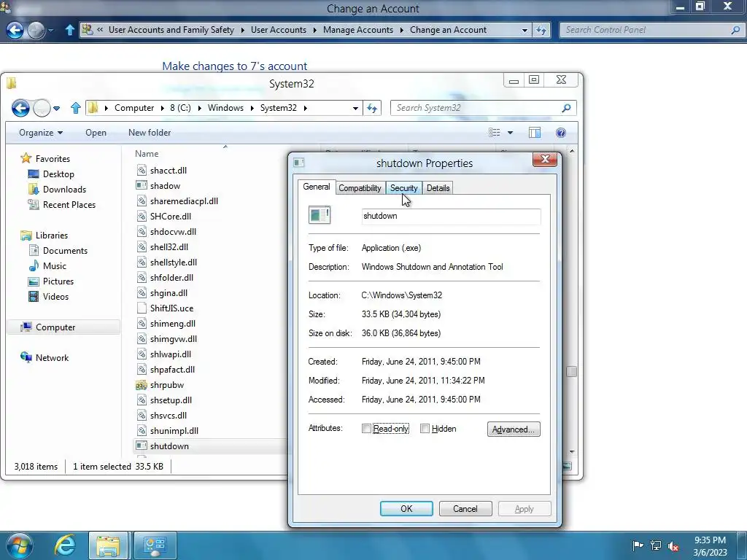Viewport: 747px width, 560px height.
Task: Expand view options dropdown arrow
Action: click(x=510, y=133)
